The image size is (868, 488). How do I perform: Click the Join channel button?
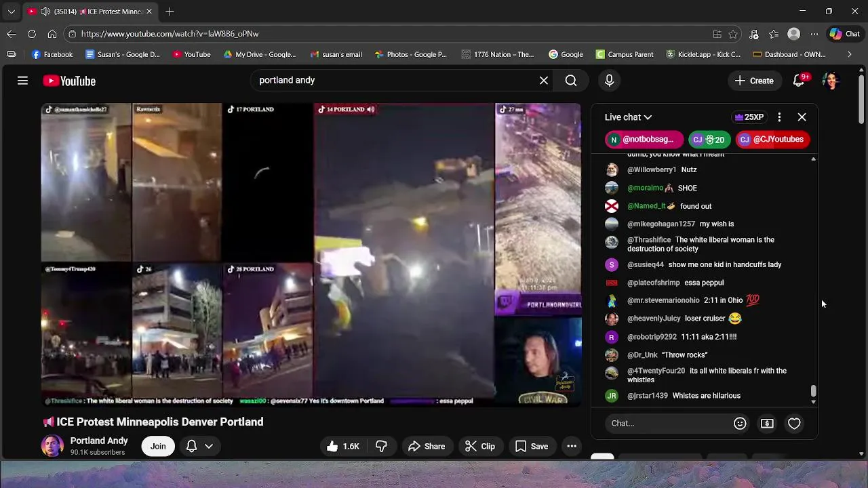[158, 446]
